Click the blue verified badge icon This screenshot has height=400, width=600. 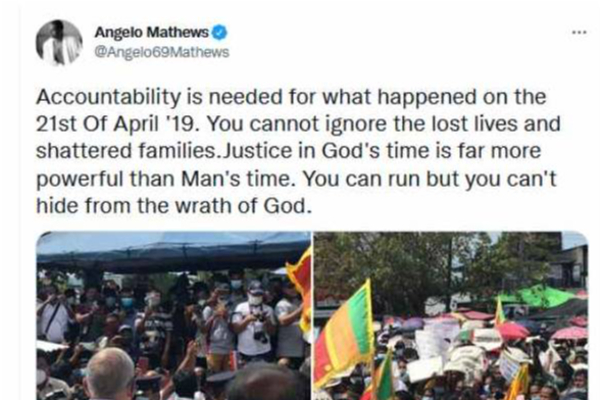pyautogui.click(x=219, y=33)
